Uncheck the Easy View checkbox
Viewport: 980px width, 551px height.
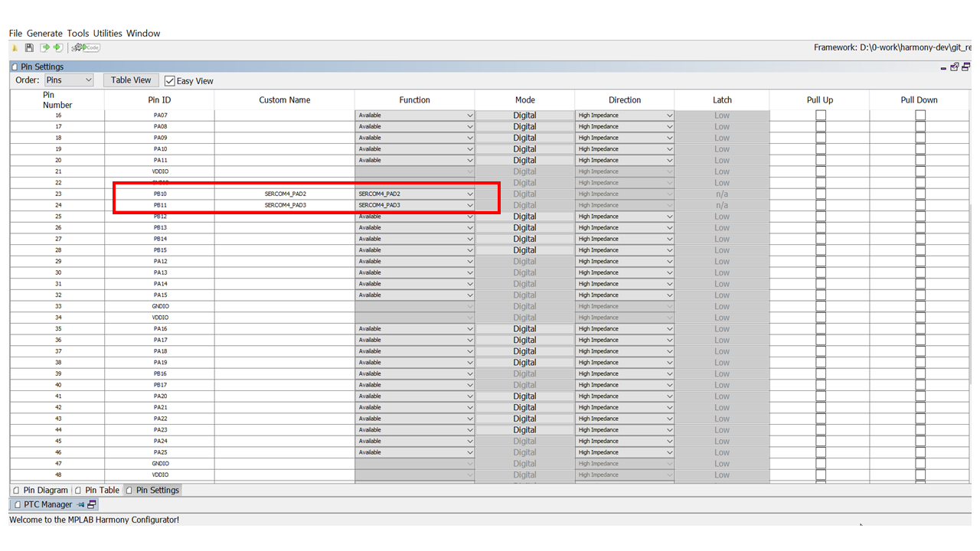(170, 81)
